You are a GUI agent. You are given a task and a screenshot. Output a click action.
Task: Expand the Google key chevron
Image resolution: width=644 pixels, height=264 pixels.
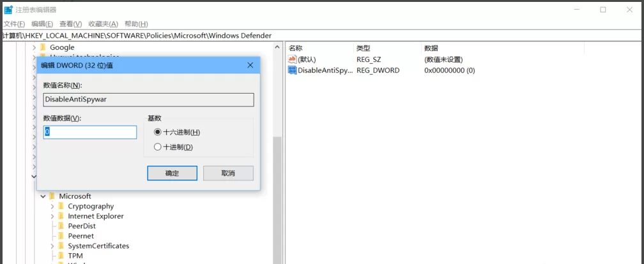[x=34, y=48]
